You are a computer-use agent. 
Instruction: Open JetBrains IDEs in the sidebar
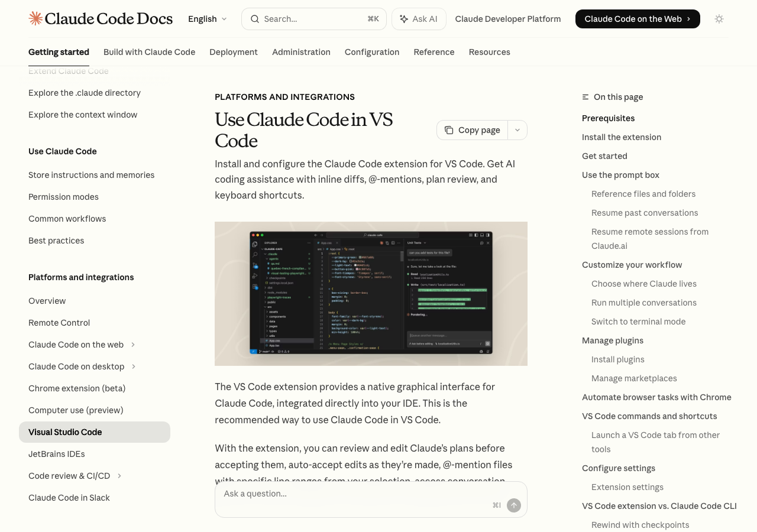point(57,454)
